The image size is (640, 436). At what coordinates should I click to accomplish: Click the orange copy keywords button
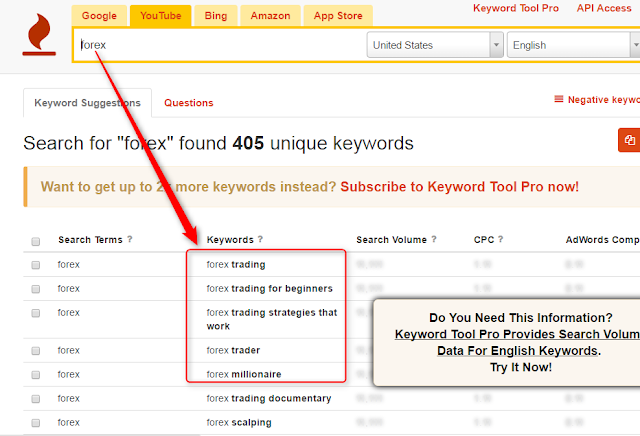point(629,140)
